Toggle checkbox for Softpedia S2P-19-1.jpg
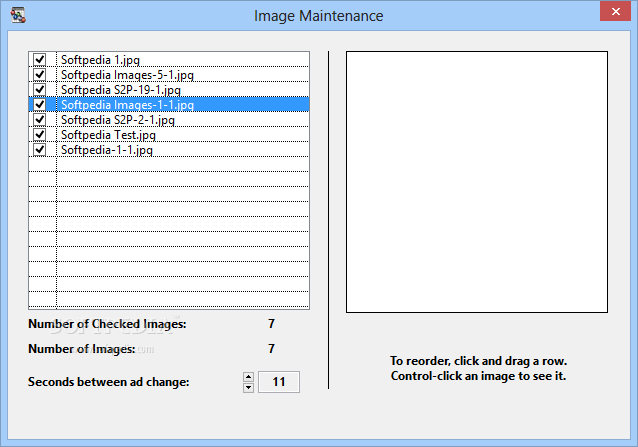 pyautogui.click(x=40, y=89)
